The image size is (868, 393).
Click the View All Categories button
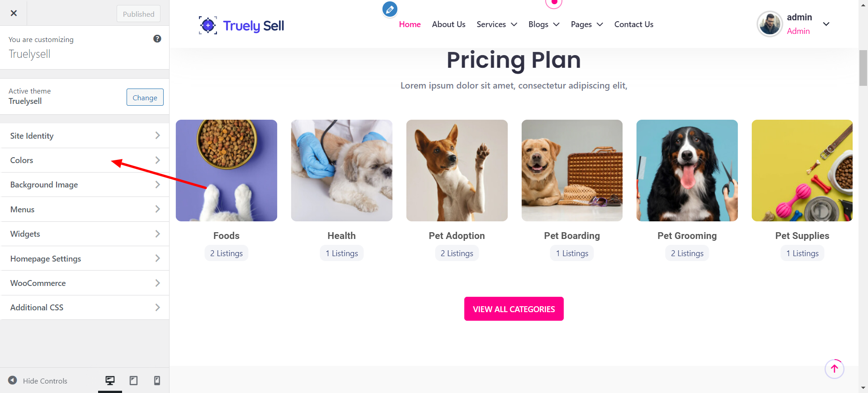click(514, 309)
